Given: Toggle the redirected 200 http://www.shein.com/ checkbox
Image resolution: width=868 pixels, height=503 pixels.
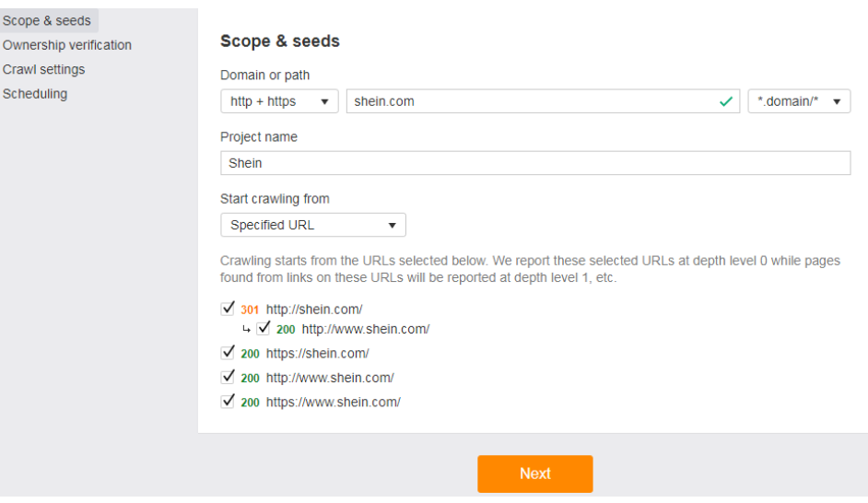Looking at the screenshot, I should (264, 328).
